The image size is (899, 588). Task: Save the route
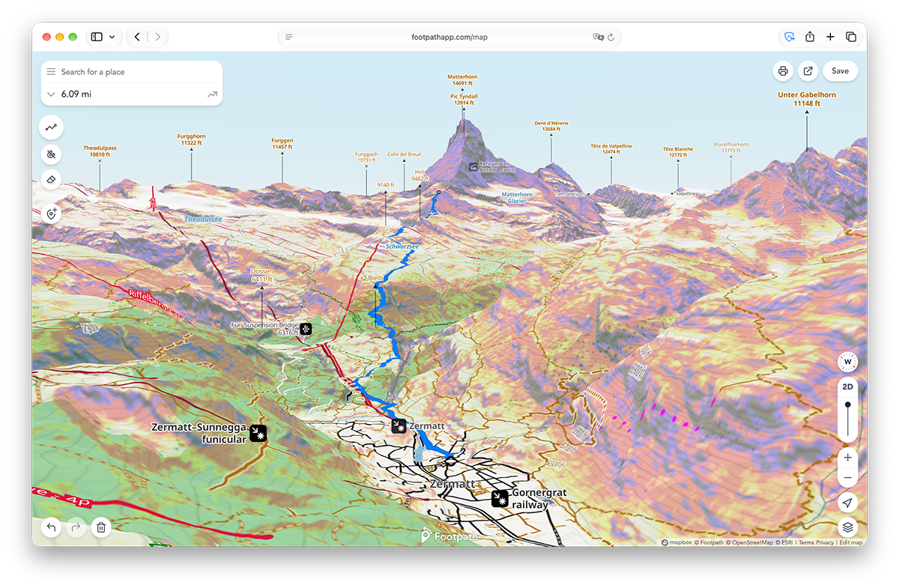tap(840, 71)
